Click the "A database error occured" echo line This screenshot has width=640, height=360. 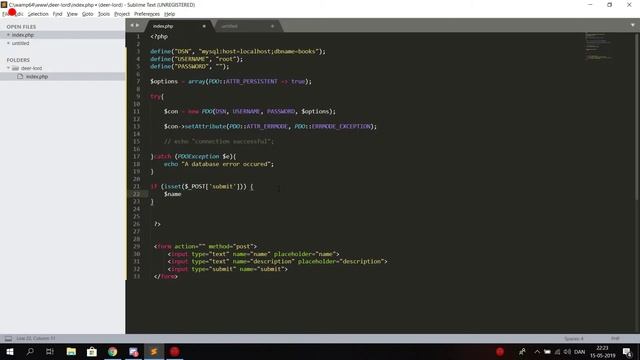click(x=219, y=164)
